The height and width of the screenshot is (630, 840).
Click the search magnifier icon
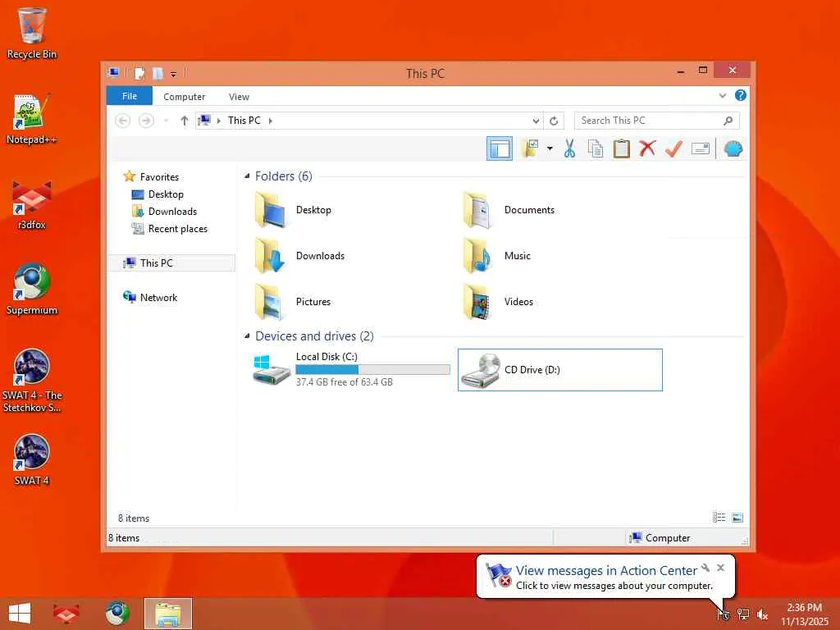coord(728,121)
